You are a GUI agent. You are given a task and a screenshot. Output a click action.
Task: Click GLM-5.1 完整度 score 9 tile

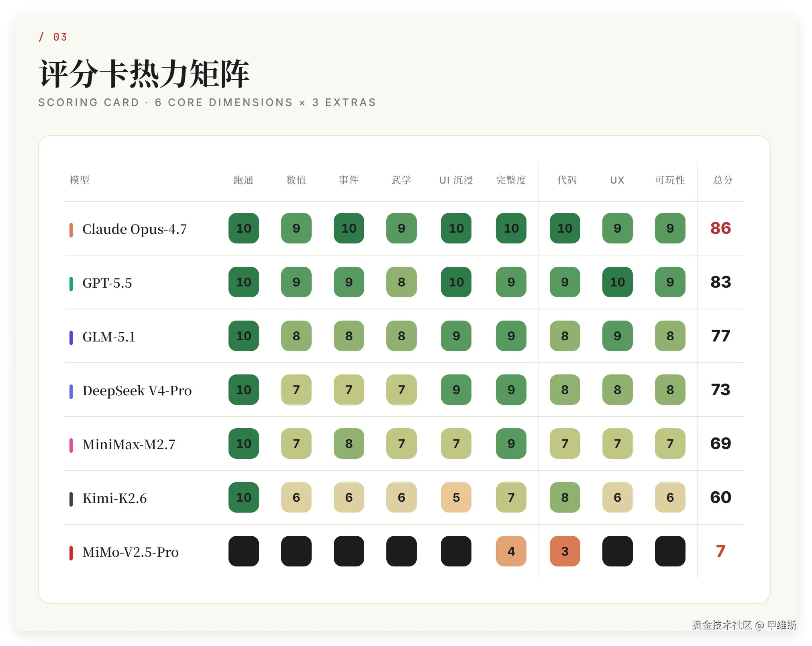[x=511, y=336]
